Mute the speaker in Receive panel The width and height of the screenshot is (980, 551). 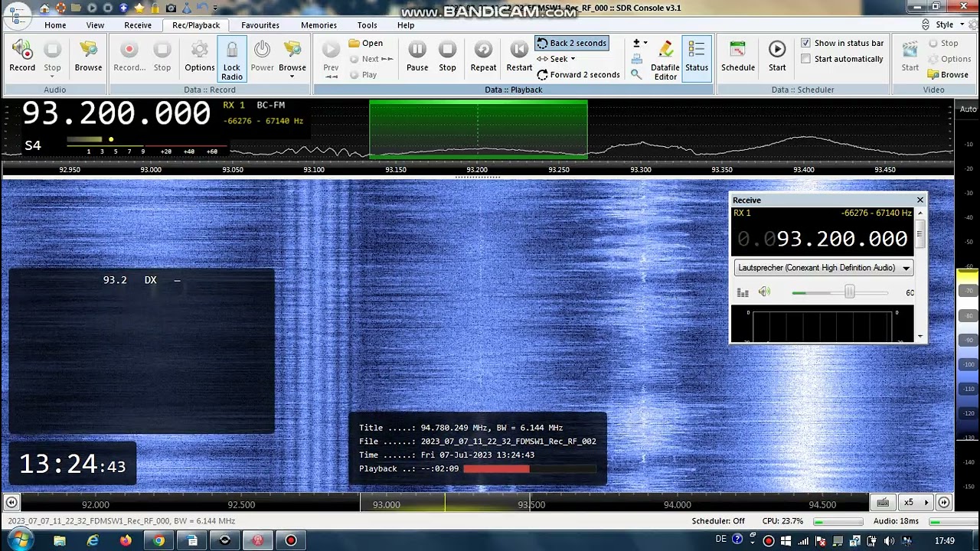tap(764, 292)
